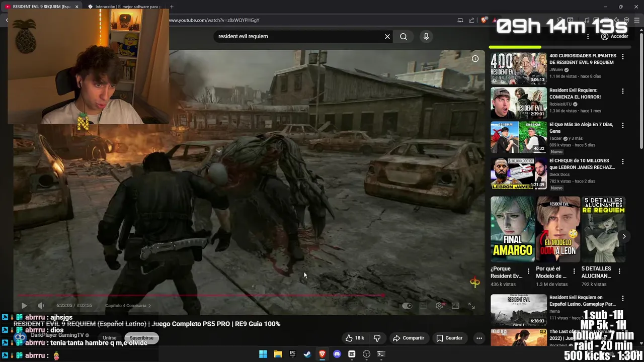
Task: Click the address bar share icon
Action: [x=471, y=20]
